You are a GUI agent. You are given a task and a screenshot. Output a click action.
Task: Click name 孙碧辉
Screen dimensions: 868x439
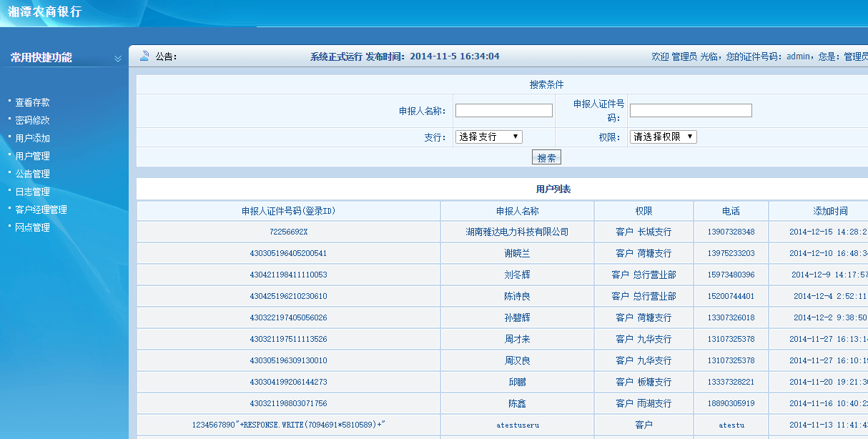pos(518,318)
